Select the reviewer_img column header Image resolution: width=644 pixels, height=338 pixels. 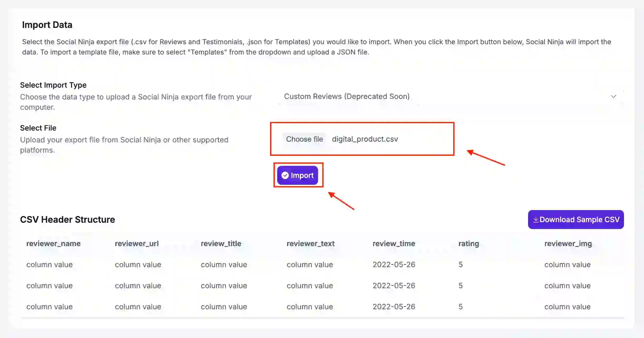point(568,243)
